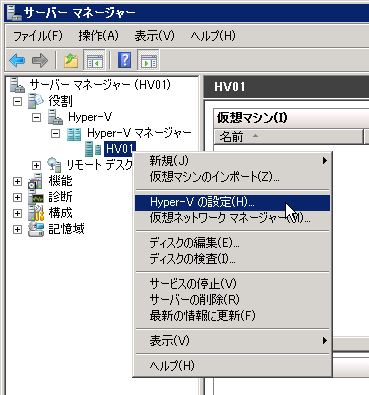Click the 診断 node icon

(36, 197)
